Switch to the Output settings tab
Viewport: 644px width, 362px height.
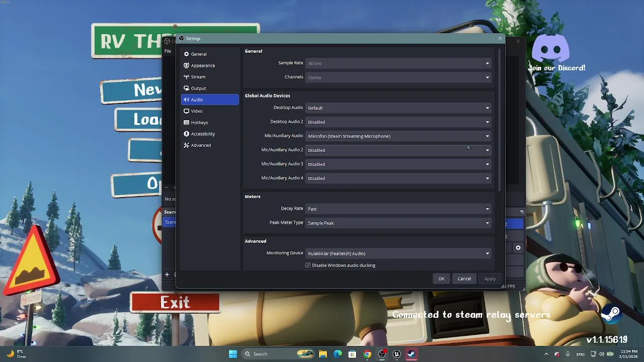pyautogui.click(x=210, y=88)
